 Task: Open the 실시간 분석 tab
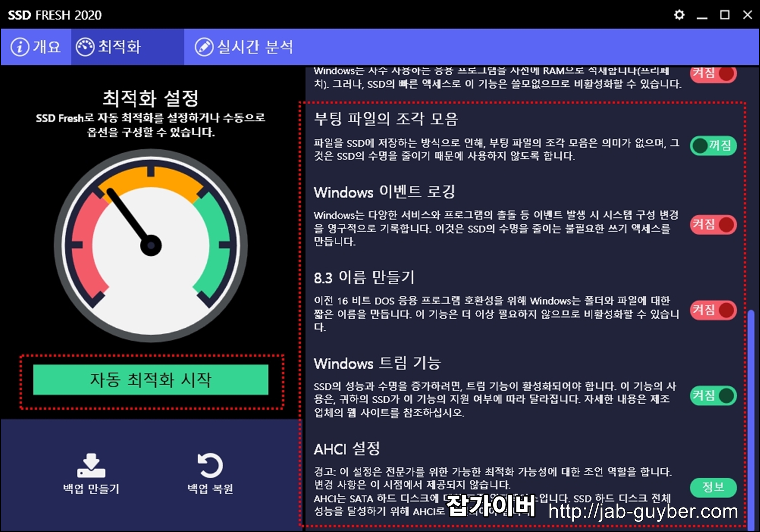244,47
